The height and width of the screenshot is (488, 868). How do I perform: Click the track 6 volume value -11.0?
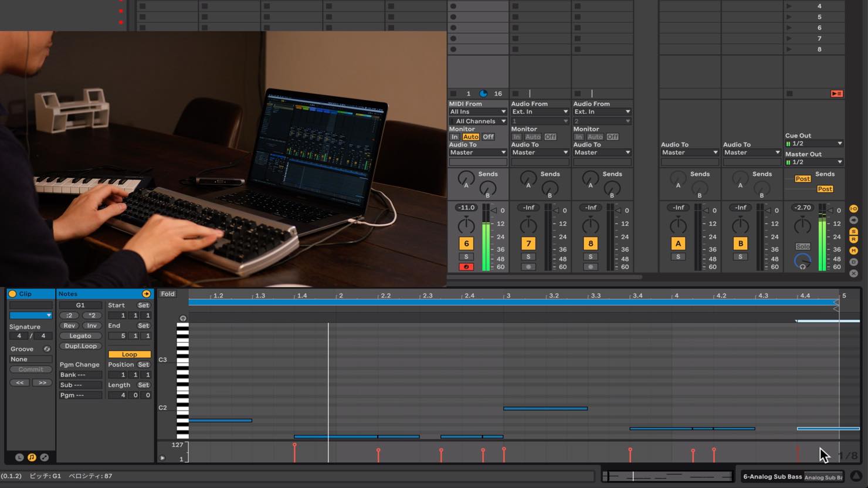click(x=466, y=208)
